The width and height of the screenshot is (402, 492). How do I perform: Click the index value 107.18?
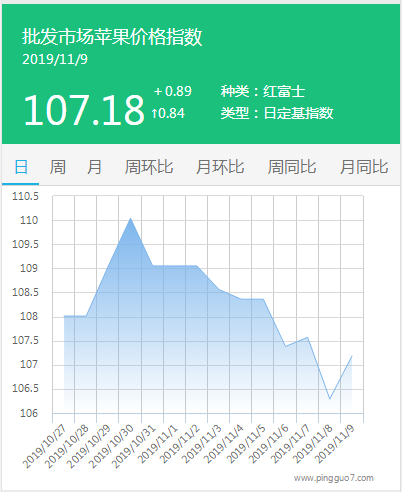click(x=84, y=110)
